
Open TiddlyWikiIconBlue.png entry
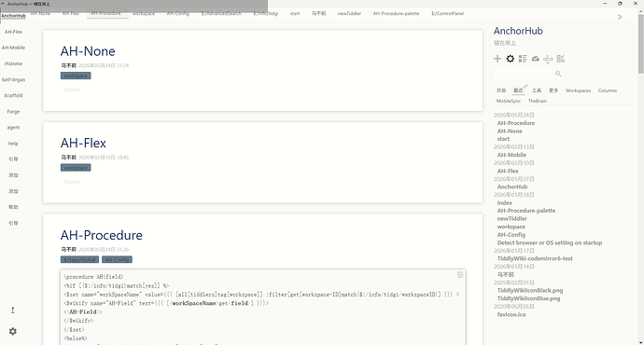pos(528,298)
